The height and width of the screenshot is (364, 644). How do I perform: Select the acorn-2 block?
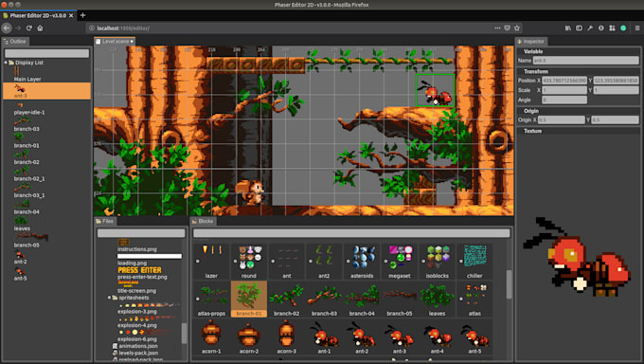pyautogui.click(x=249, y=337)
